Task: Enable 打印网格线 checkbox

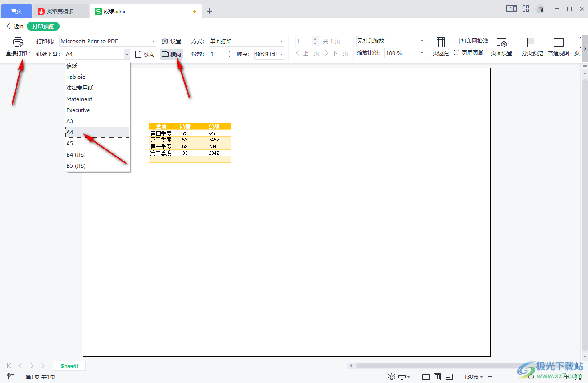Action: 457,41
